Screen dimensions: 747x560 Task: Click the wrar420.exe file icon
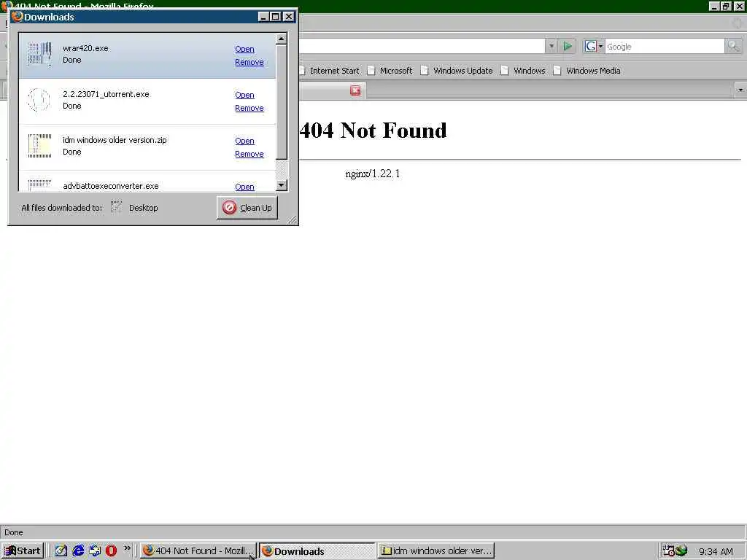click(39, 54)
